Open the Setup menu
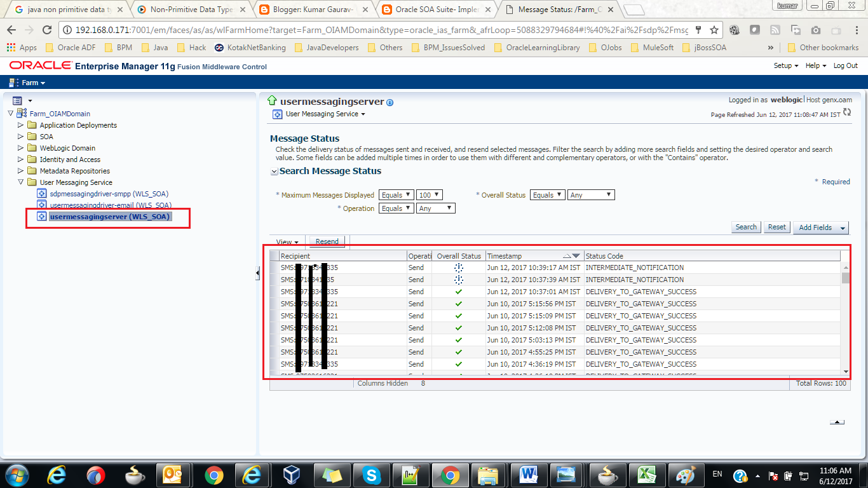Viewport: 868px width, 488px height. pos(786,65)
